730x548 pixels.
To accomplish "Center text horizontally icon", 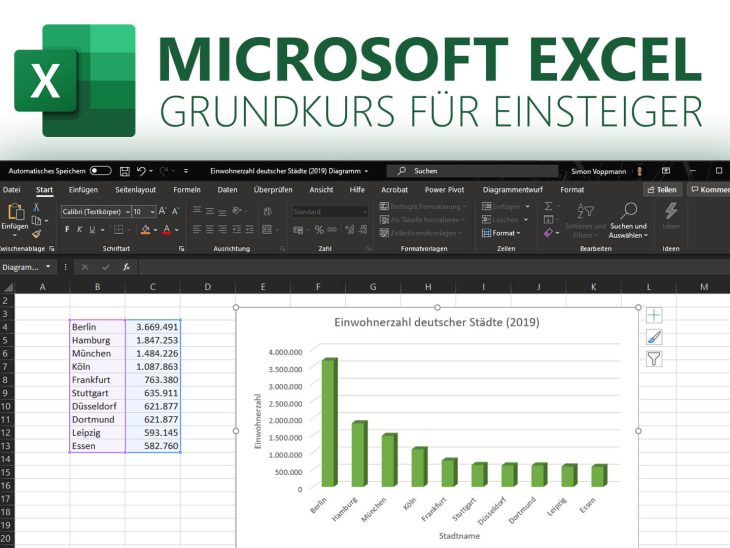I will tap(210, 230).
